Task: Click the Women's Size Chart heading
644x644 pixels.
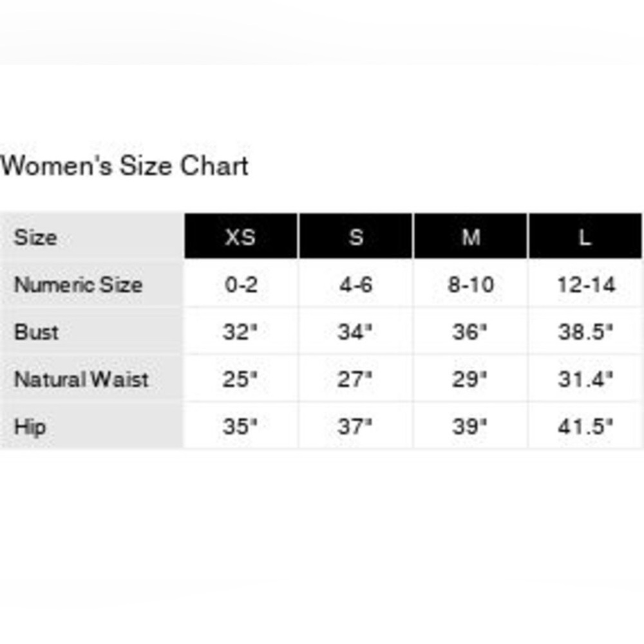Action: pos(124,166)
